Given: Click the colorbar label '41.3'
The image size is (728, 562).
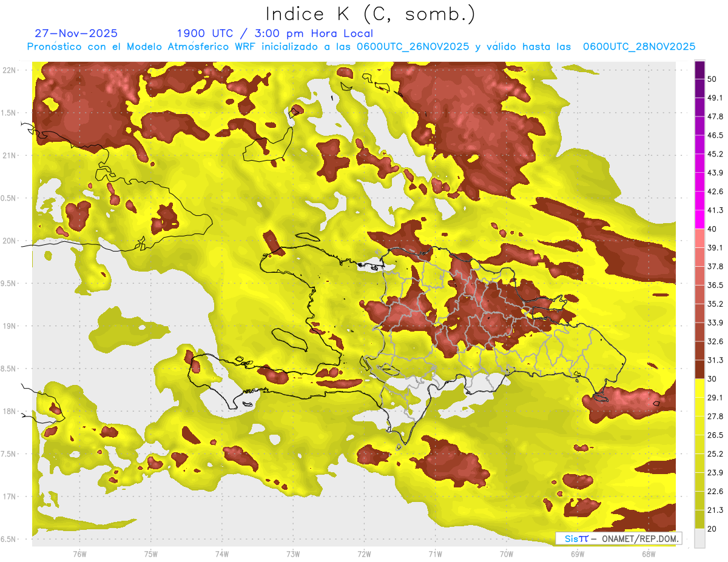Looking at the screenshot, I should [715, 210].
